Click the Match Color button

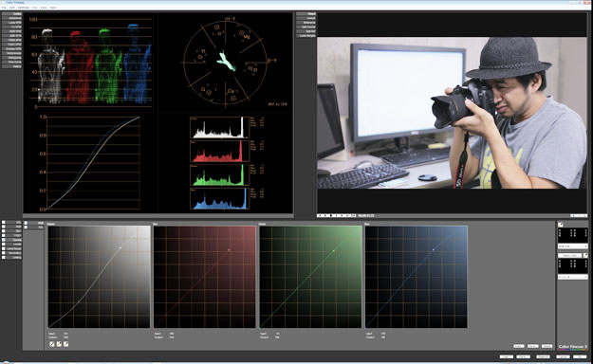[570, 256]
